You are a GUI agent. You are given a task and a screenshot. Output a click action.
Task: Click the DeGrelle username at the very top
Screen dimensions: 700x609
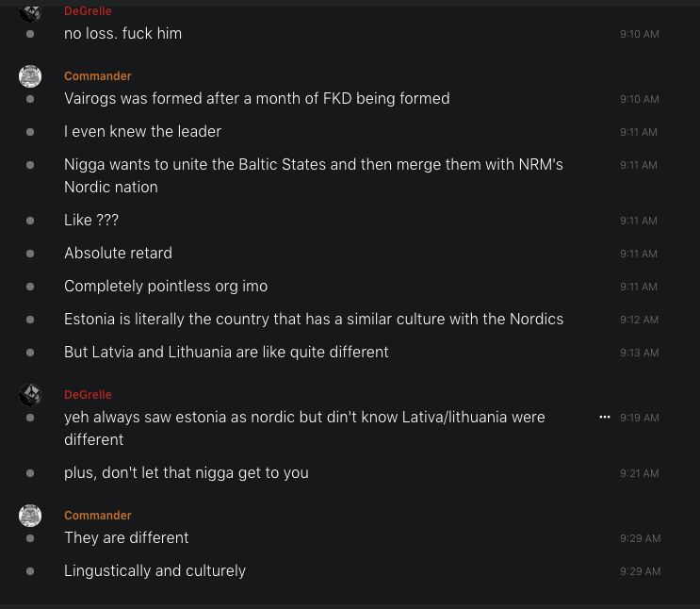[88, 11]
